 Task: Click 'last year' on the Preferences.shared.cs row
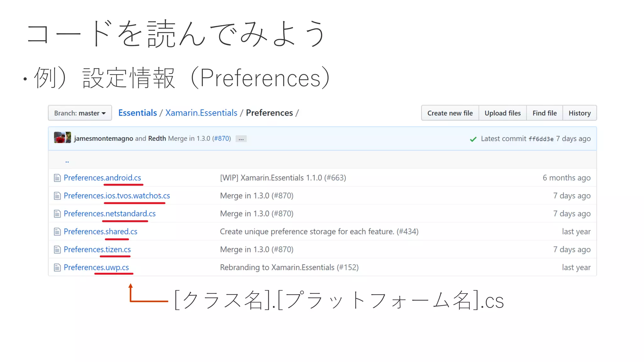click(x=576, y=232)
